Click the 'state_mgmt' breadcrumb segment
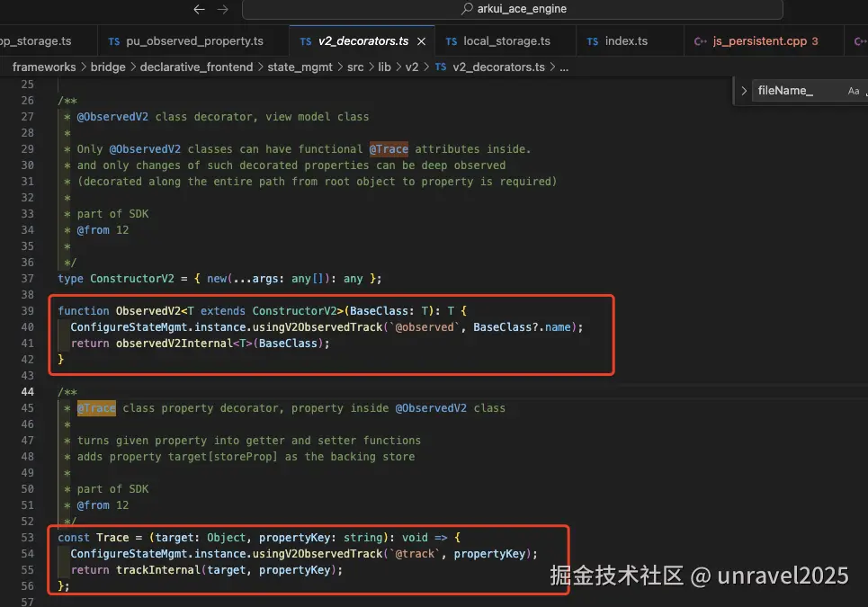Screen dimensions: 868x607 coord(300,67)
